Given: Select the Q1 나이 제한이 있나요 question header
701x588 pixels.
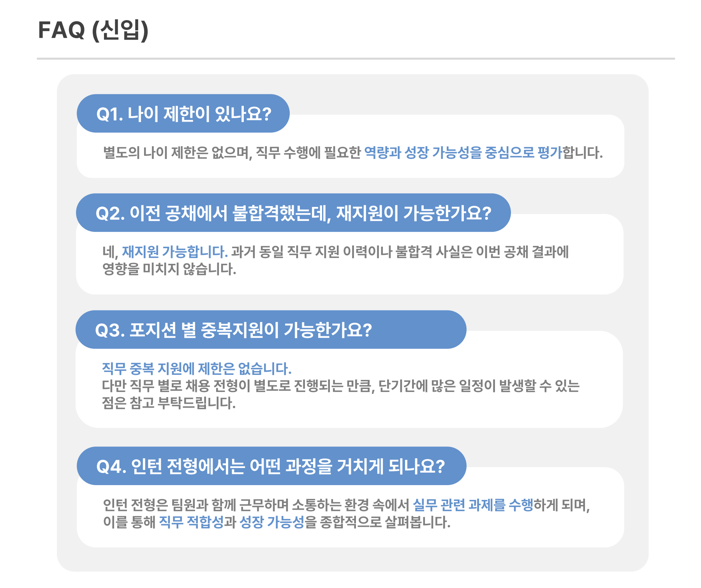Looking at the screenshot, I should 183,113.
